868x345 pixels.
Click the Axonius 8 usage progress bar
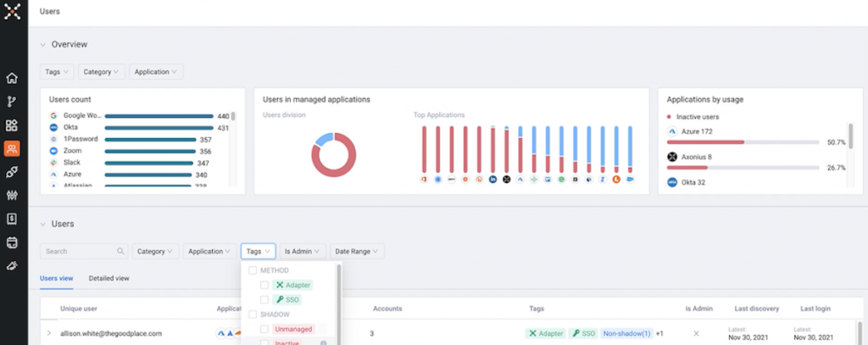click(x=743, y=167)
